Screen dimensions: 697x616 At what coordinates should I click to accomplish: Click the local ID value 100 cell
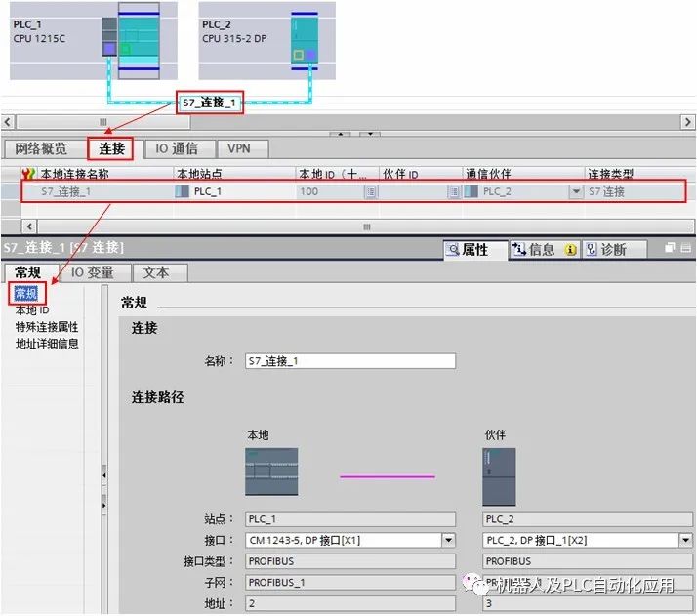tap(330, 191)
